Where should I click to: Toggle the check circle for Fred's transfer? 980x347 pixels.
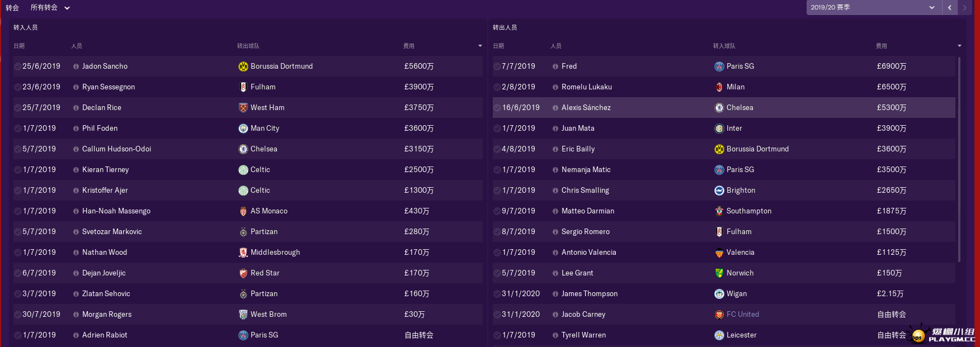tap(497, 66)
